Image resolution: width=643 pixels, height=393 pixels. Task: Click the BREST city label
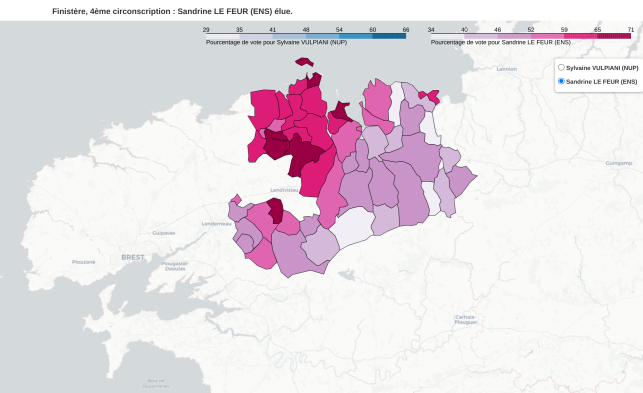click(x=133, y=257)
